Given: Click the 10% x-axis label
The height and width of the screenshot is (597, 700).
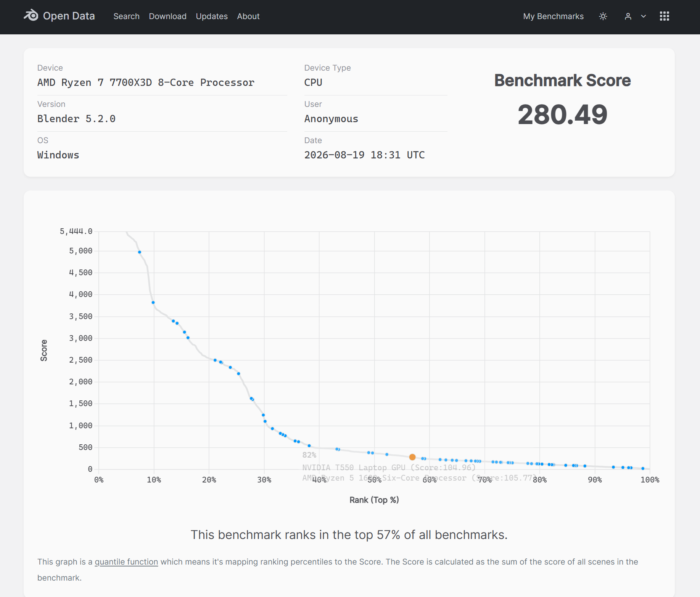Looking at the screenshot, I should click(x=154, y=480).
